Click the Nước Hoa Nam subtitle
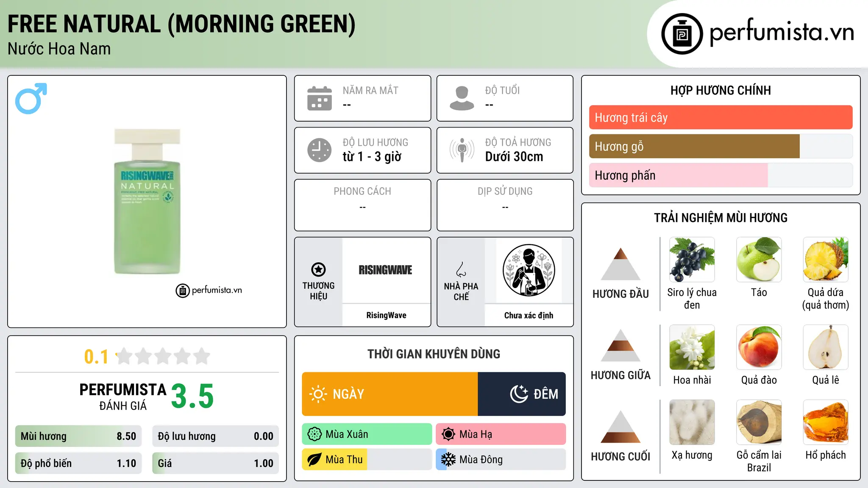This screenshot has width=868, height=488. coord(59,49)
